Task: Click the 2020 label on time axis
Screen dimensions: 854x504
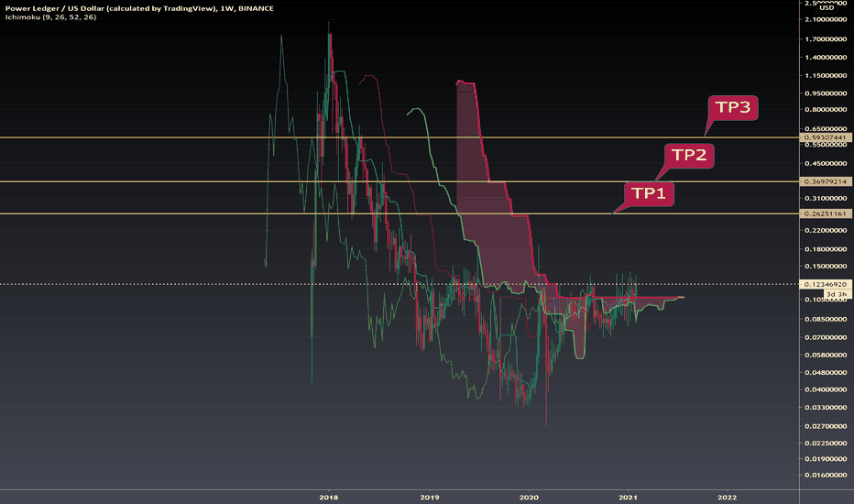Action: tap(529, 497)
